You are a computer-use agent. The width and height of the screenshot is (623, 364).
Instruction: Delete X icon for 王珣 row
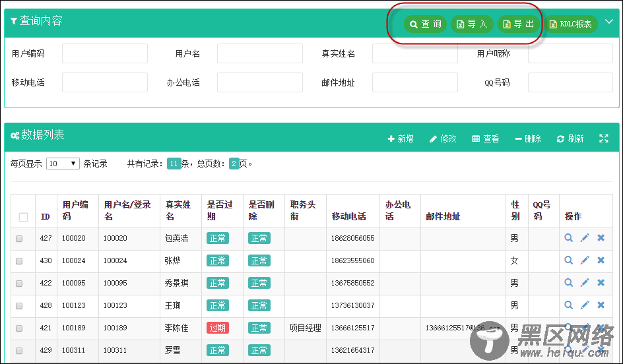point(601,305)
